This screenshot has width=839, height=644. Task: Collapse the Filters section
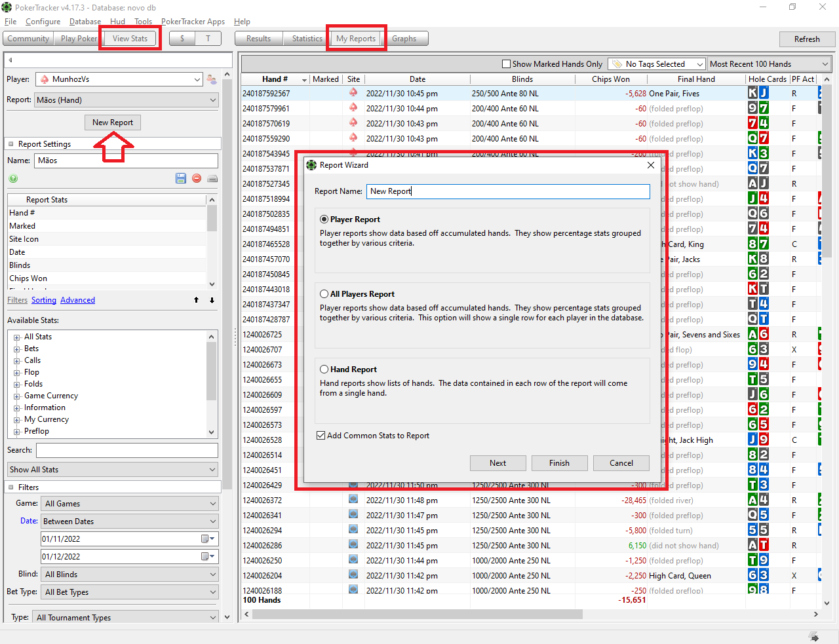pos(10,487)
